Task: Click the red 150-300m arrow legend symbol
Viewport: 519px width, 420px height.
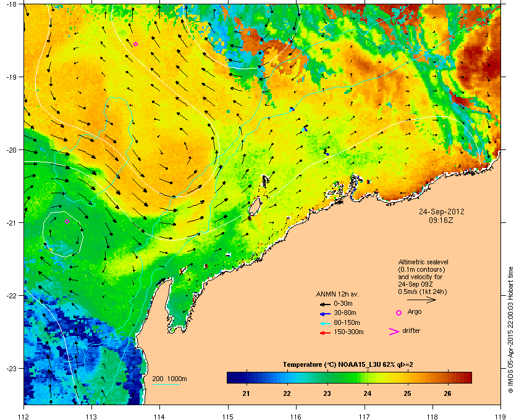Action: 325,333
